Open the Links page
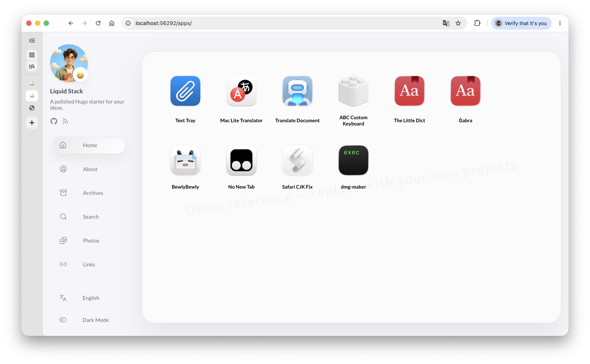 pos(88,265)
